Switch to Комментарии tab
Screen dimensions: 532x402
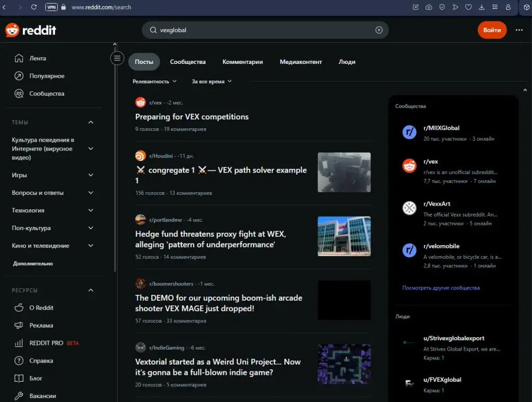tap(243, 62)
